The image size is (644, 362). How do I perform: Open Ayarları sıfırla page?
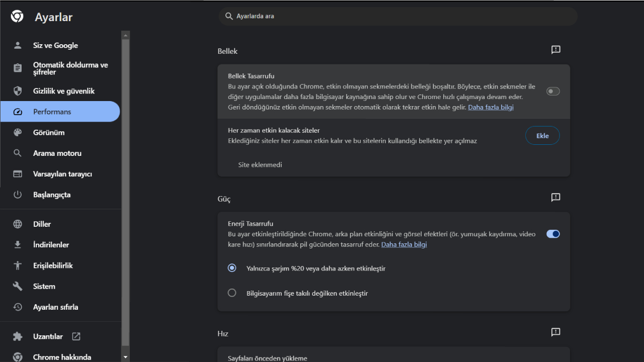pyautogui.click(x=60, y=307)
